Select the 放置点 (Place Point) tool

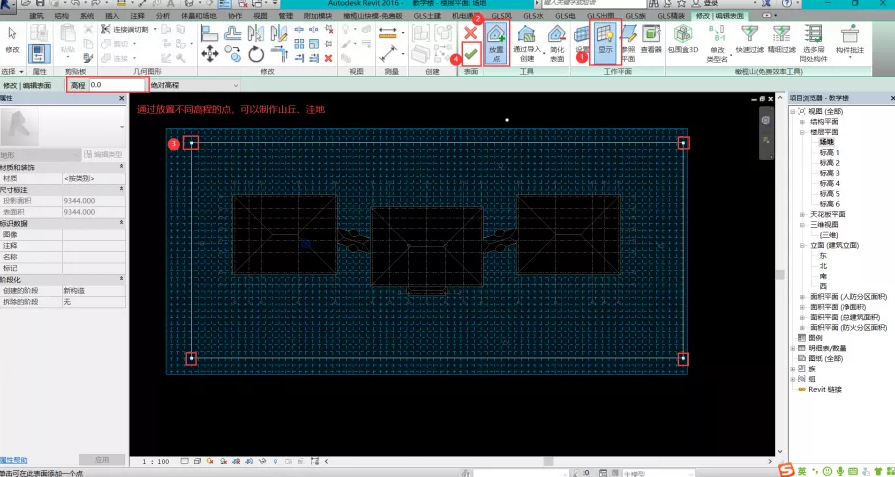[x=498, y=43]
